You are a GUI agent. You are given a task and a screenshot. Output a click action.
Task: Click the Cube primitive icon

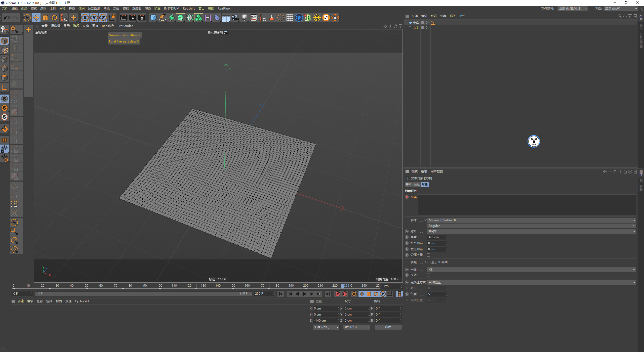point(153,18)
